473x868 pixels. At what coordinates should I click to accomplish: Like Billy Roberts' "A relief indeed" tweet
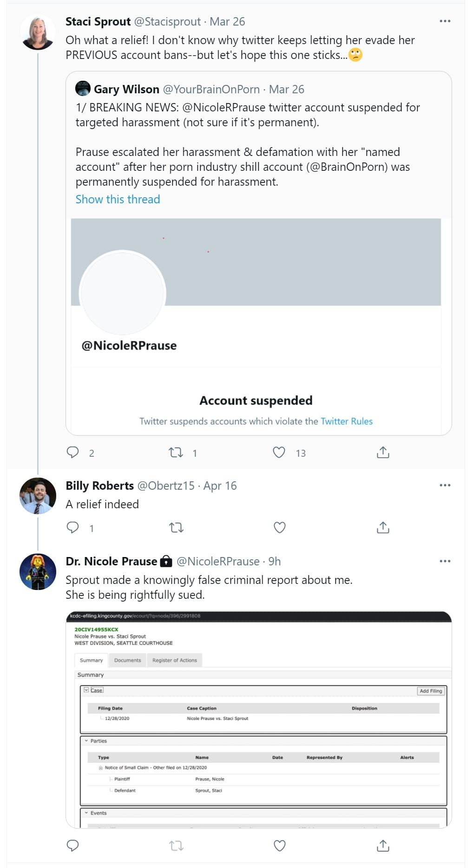(279, 527)
